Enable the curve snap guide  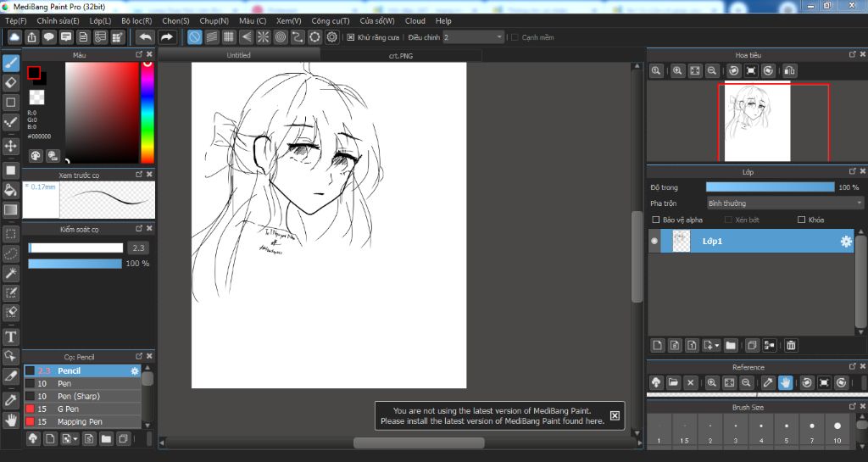tap(298, 37)
